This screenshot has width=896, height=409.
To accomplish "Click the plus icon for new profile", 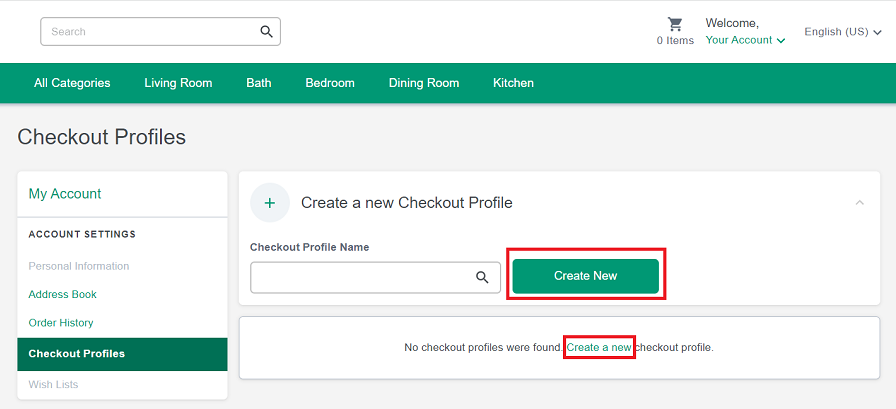I will (x=270, y=203).
